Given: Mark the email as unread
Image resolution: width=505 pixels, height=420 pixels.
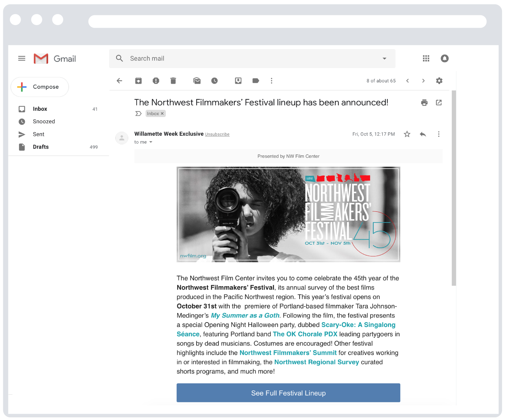Looking at the screenshot, I should [197, 81].
